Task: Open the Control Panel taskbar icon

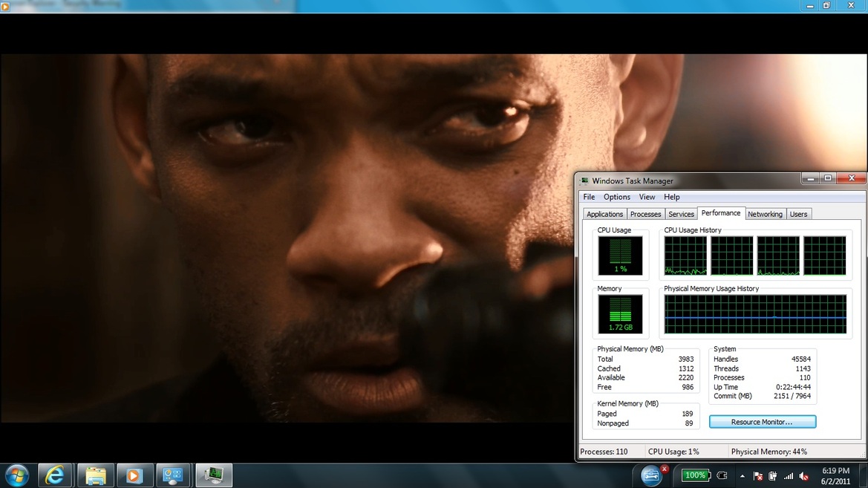Action: (x=173, y=476)
